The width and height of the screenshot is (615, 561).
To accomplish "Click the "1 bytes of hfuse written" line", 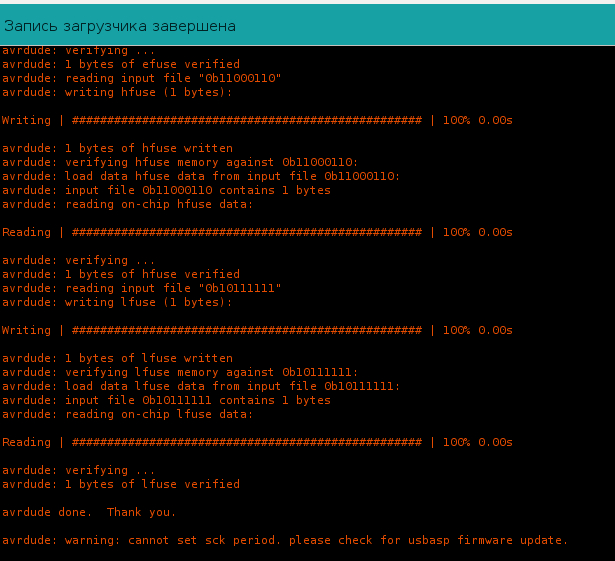I will coord(117,148).
